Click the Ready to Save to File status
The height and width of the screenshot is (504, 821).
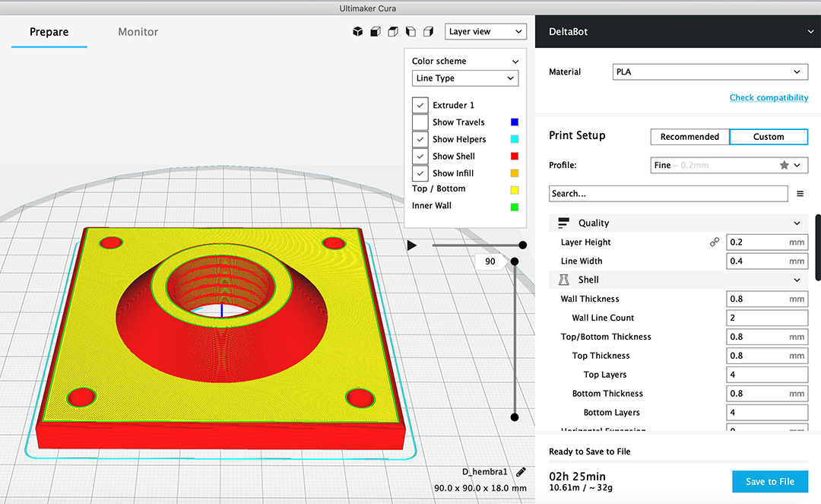590,451
